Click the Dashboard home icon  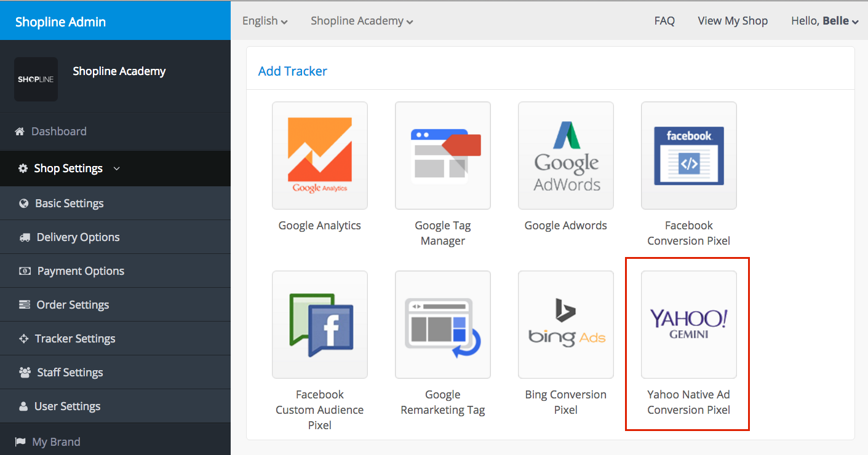[19, 132]
